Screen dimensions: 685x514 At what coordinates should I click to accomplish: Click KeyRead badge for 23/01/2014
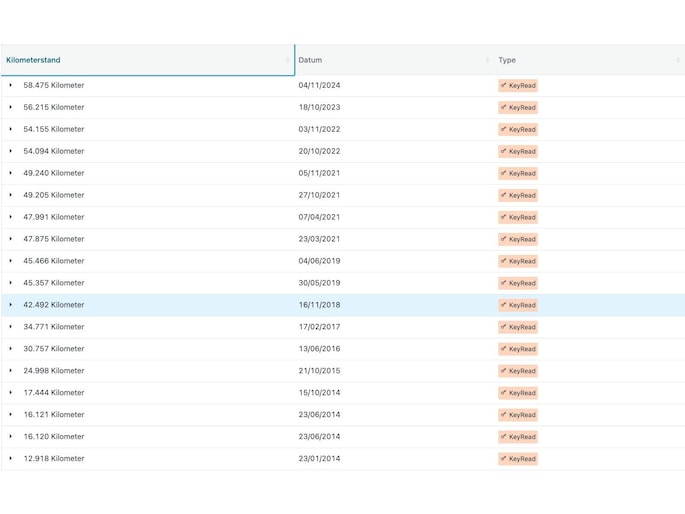coord(518,459)
